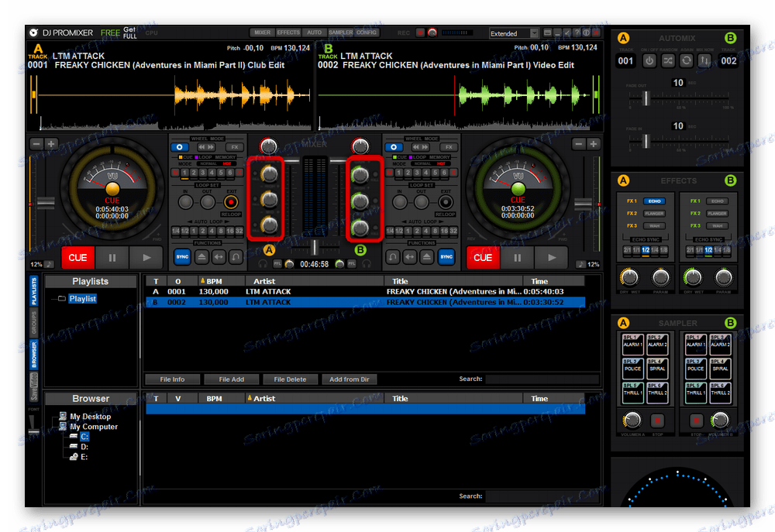
Task: Click red Stop button on sampler A
Action: pyautogui.click(x=657, y=420)
